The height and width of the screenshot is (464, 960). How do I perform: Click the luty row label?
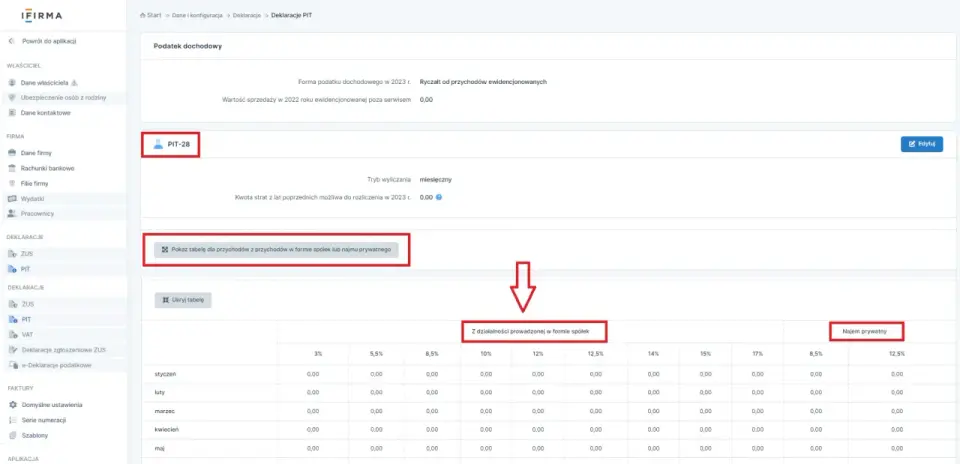(x=159, y=392)
